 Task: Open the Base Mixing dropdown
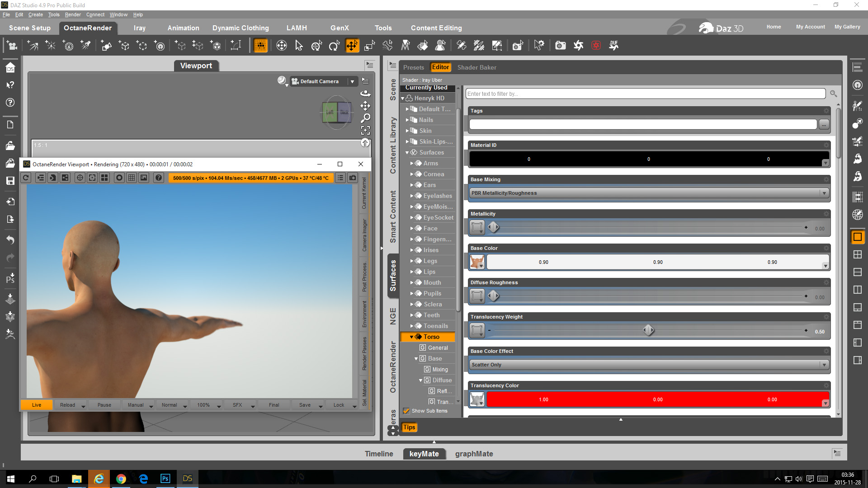[x=649, y=193]
